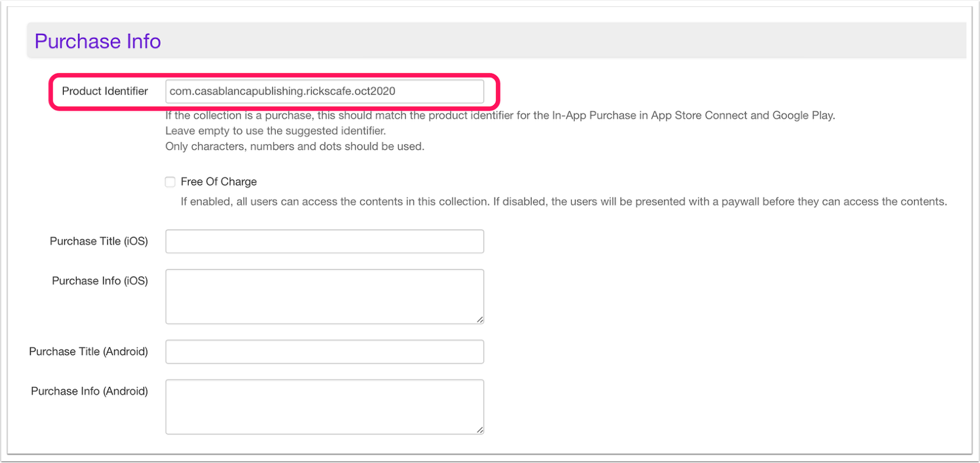Click the Purchase Info (iOS) label
This screenshot has height=463, width=980.
tap(100, 281)
